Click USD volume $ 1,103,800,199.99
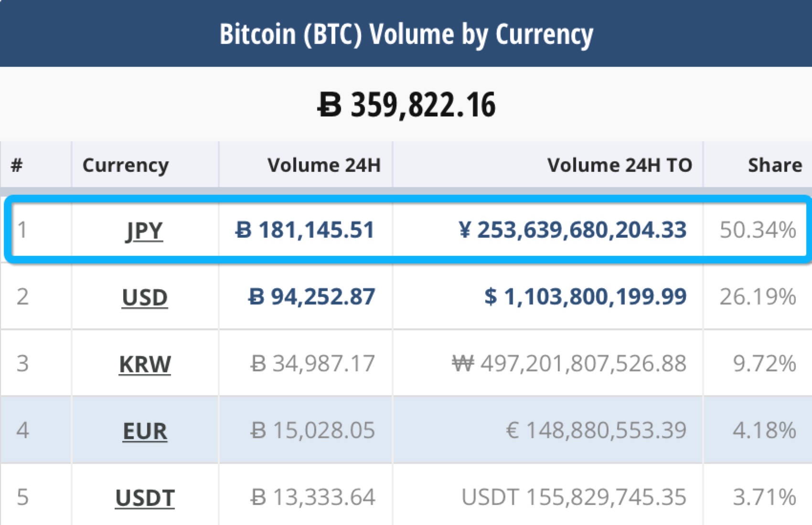812x525 pixels. pyautogui.click(x=585, y=296)
